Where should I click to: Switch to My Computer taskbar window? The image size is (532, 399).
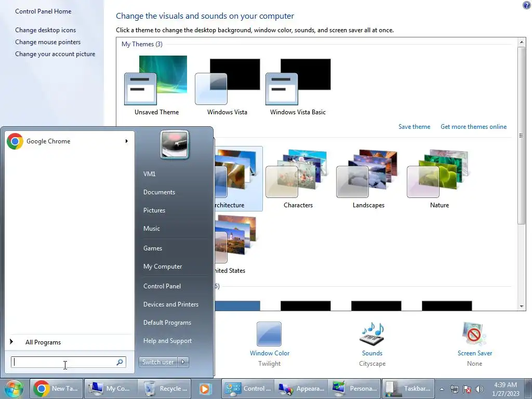111,389
